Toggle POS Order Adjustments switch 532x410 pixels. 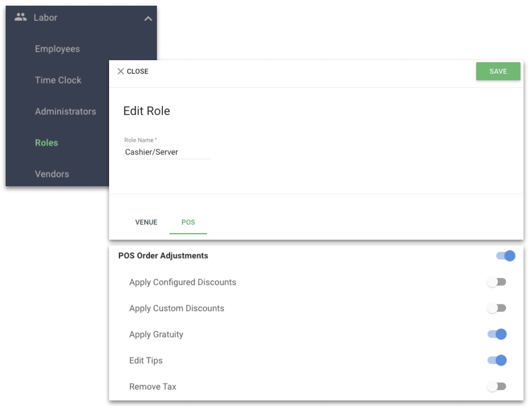tap(505, 256)
